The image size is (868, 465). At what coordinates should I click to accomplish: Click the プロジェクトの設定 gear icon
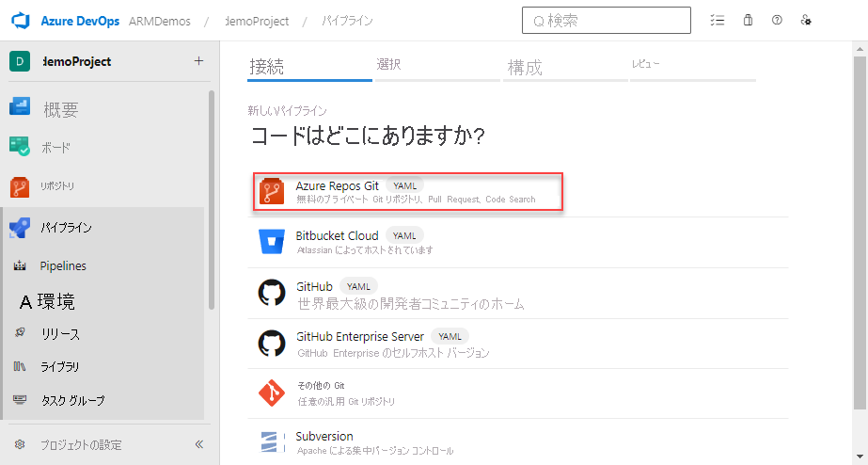20,444
